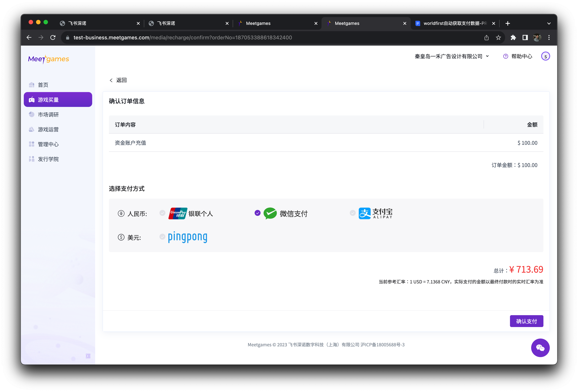Screen dimensions: 578x392
Task: Click the share page icon in the address bar
Action: pyautogui.click(x=487, y=37)
